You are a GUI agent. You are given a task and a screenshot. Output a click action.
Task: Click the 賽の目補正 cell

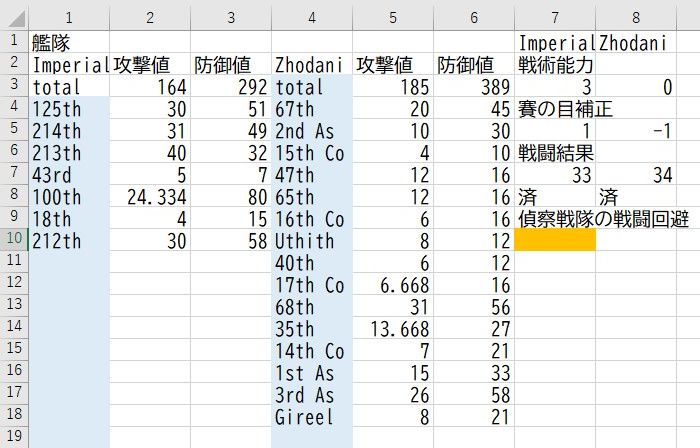555,108
